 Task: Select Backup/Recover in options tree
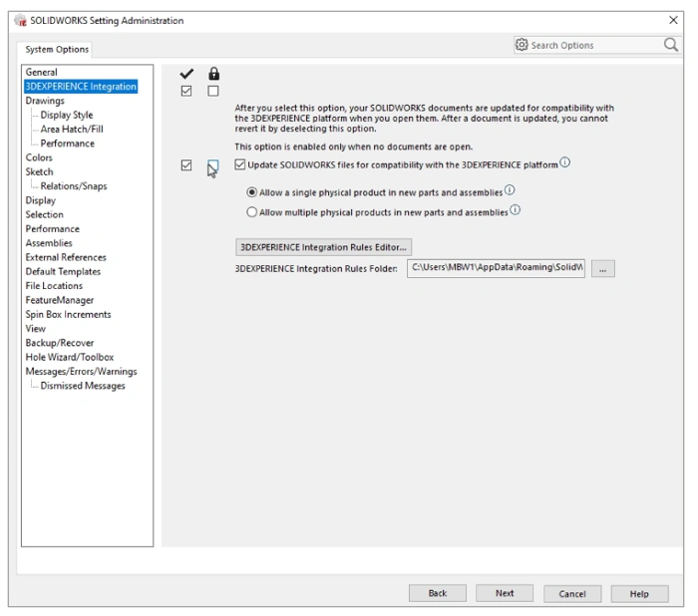60,343
